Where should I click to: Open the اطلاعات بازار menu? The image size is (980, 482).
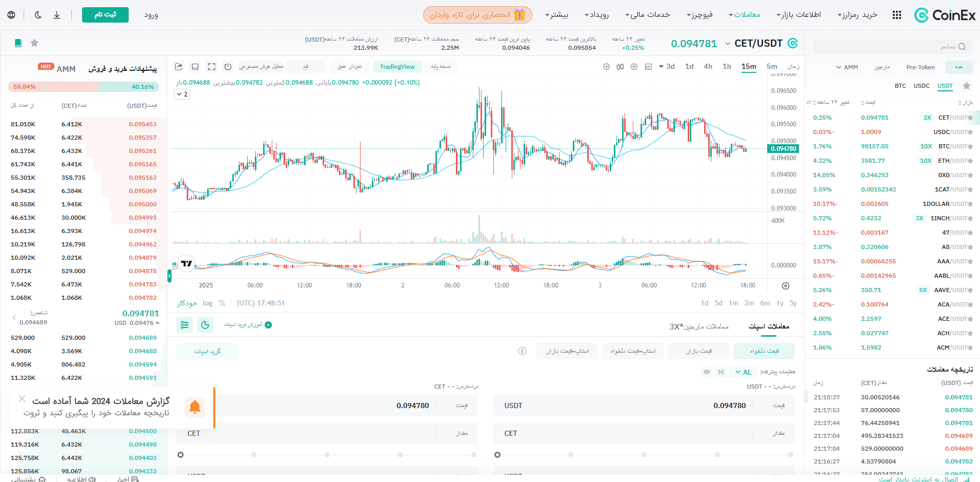tap(798, 15)
